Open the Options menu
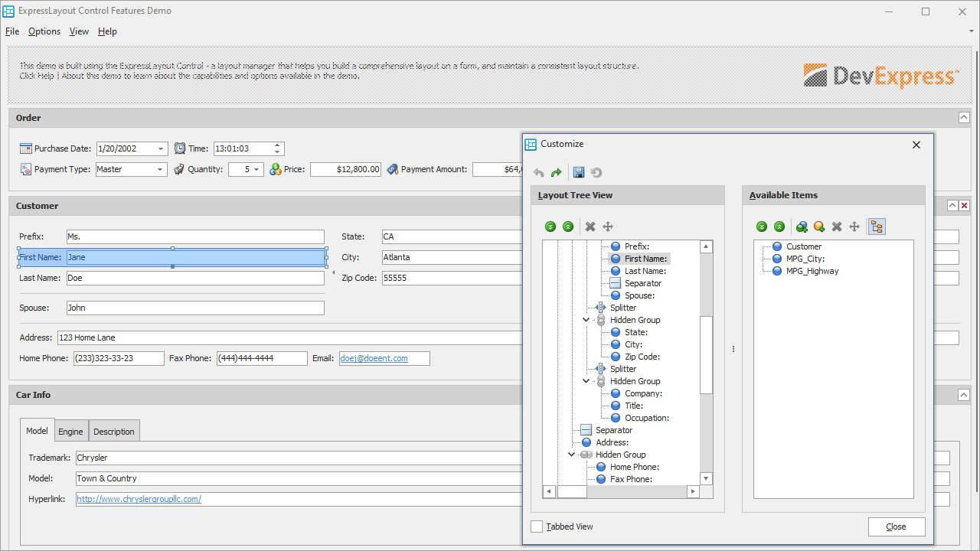This screenshot has width=980, height=551. point(44,31)
